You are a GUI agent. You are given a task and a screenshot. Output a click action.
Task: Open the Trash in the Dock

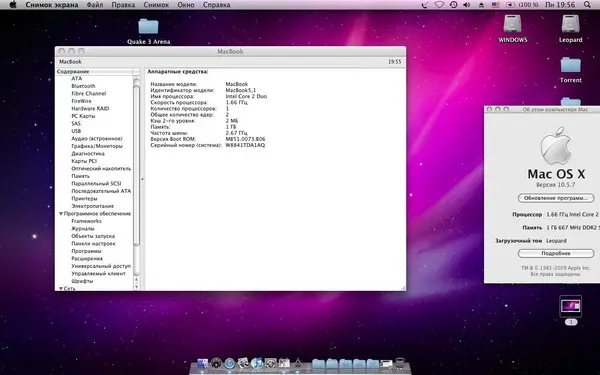coord(399,363)
